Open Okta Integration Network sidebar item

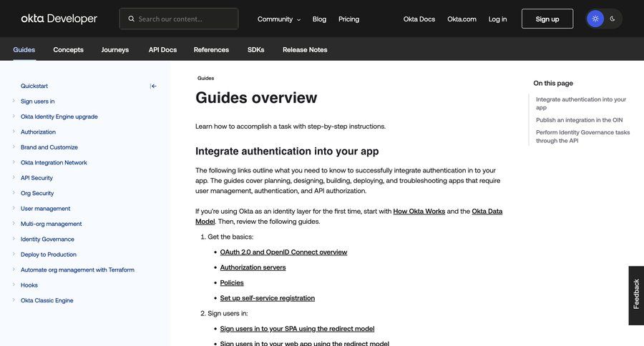click(54, 162)
